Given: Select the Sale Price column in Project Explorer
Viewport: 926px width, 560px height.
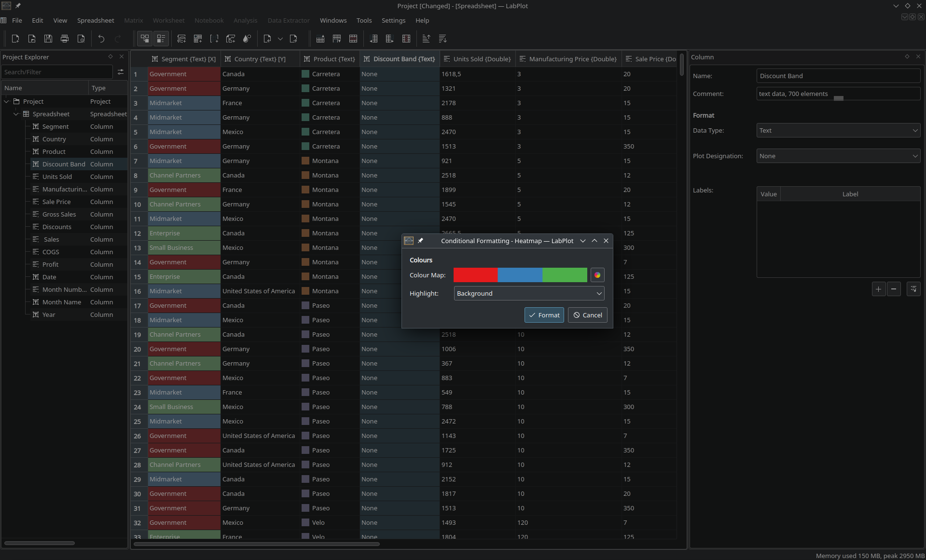Looking at the screenshot, I should 57,202.
